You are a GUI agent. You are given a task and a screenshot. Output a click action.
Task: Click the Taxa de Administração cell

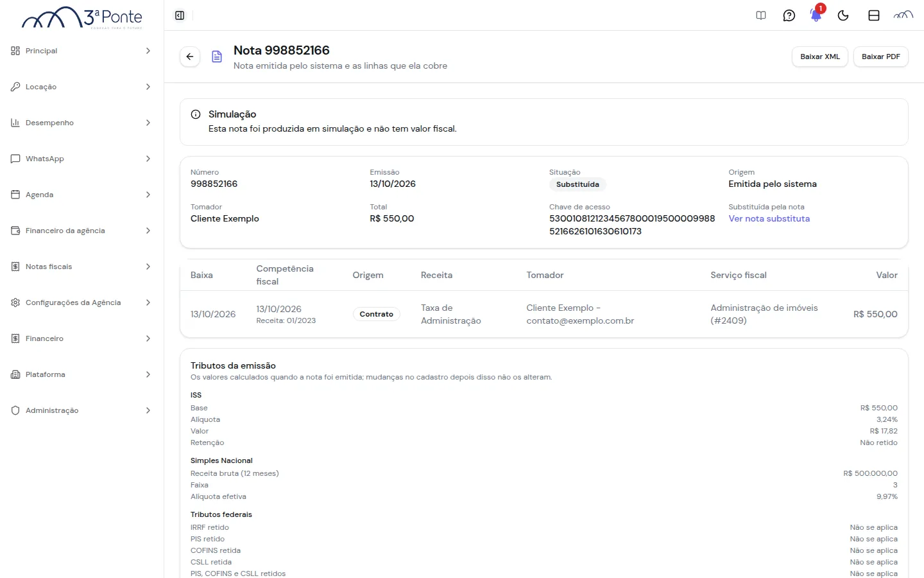[x=451, y=314]
